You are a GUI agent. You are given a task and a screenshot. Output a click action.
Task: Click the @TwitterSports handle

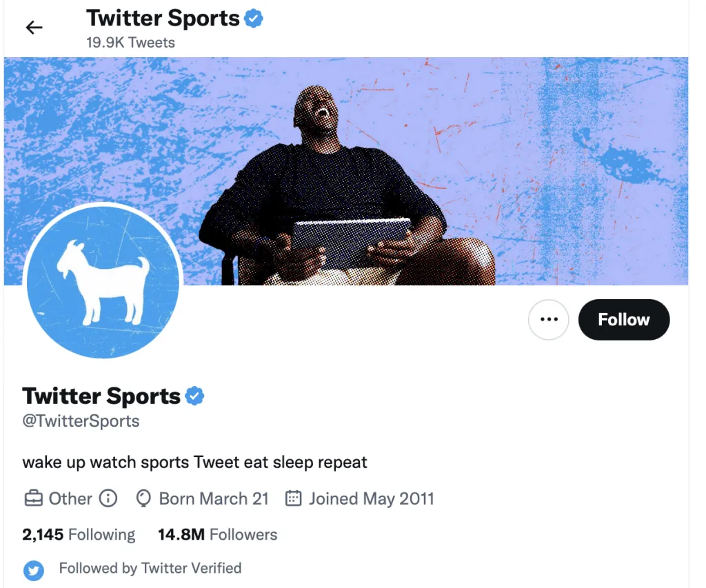coord(81,421)
